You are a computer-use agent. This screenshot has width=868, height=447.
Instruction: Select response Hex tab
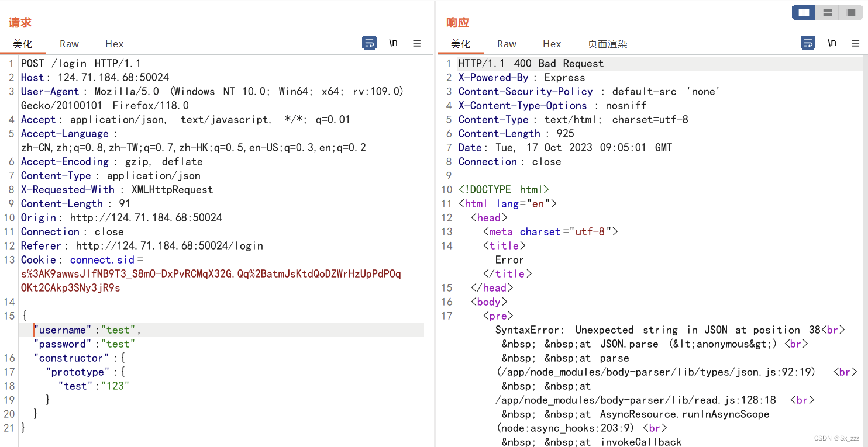tap(552, 44)
